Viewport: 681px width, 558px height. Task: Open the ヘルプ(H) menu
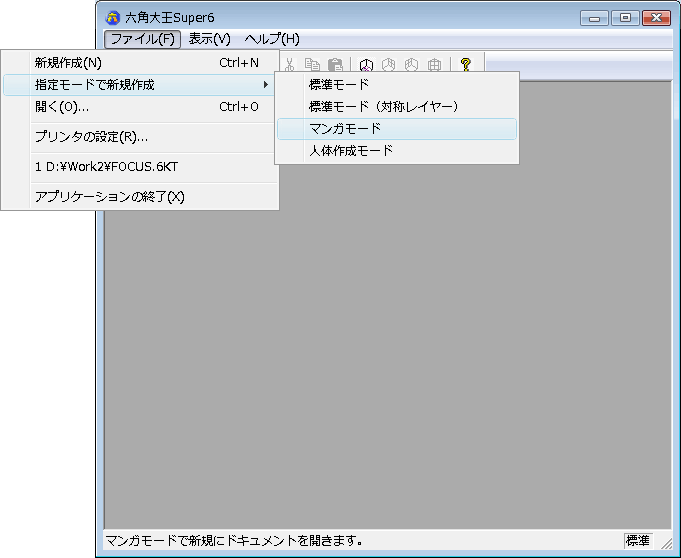(272, 39)
